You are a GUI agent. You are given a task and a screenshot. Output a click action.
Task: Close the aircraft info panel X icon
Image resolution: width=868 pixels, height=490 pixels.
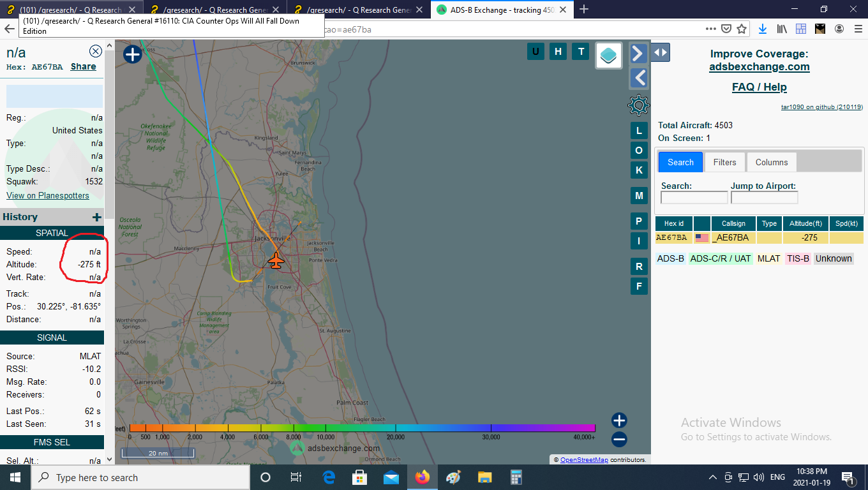(x=96, y=52)
